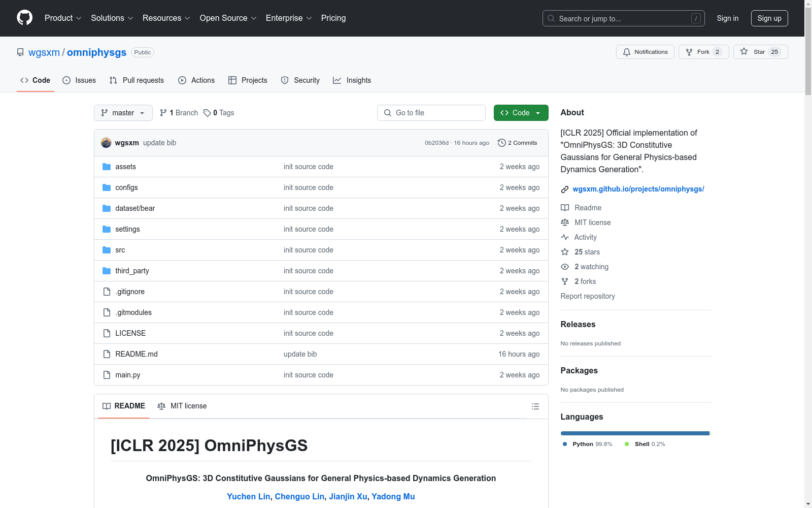Expand the Enterprise menu
This screenshot has width=812, height=508.
pos(289,18)
